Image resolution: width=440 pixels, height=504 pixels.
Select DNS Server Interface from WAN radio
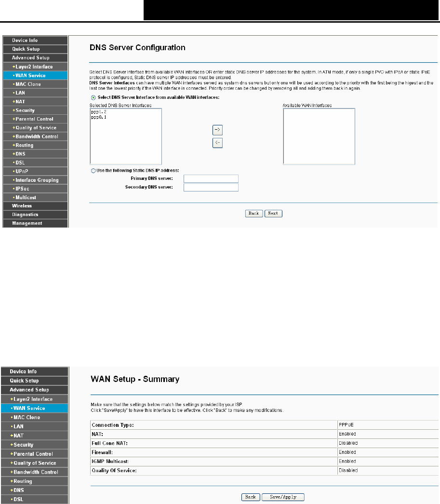tap(93, 97)
